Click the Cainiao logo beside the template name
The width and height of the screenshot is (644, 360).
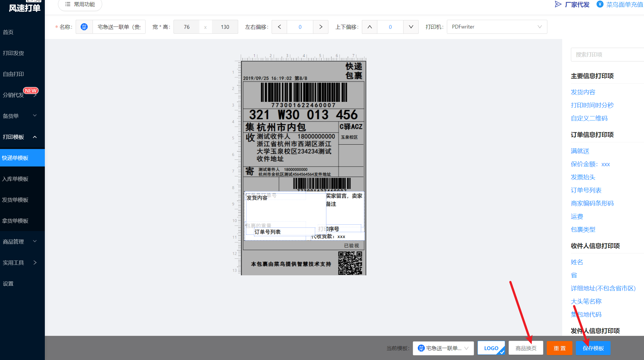[84, 27]
